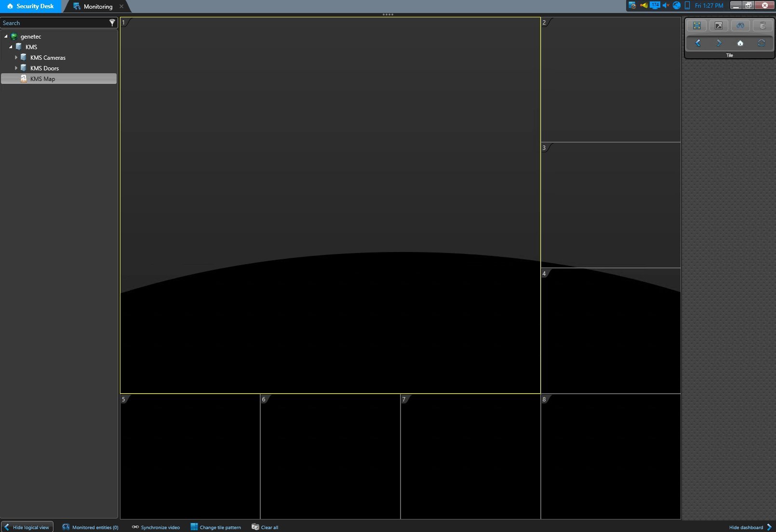
Task: Click the Tile dashboard widget title
Action: click(729, 55)
